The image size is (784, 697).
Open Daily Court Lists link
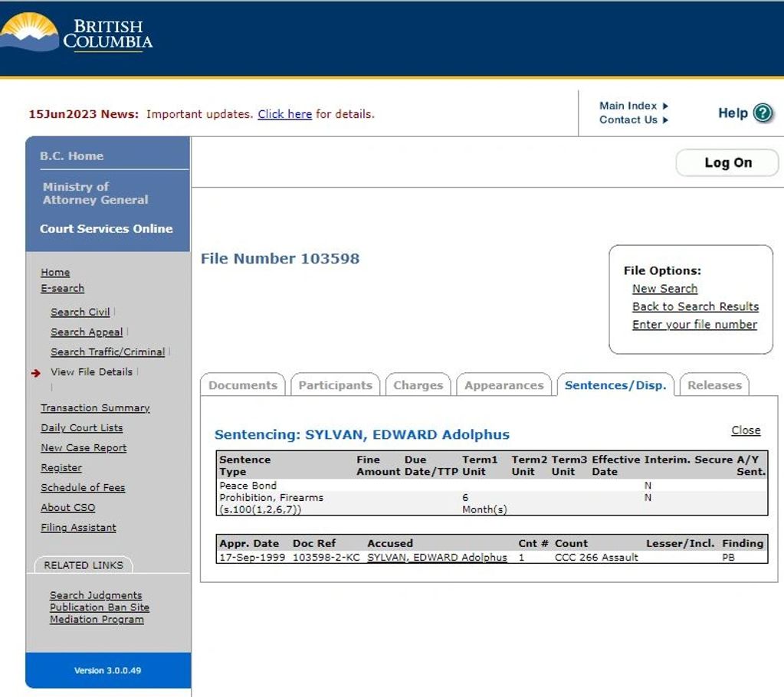(x=81, y=428)
